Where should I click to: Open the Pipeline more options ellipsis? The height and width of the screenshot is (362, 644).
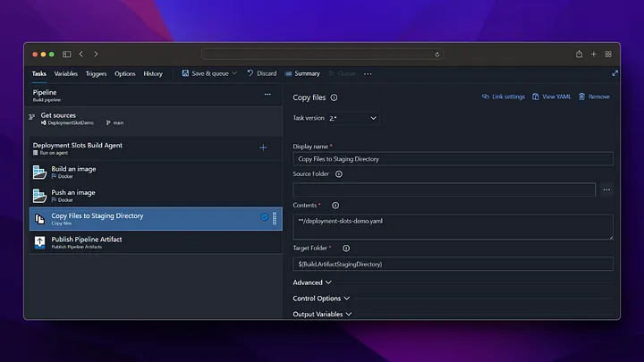point(267,95)
